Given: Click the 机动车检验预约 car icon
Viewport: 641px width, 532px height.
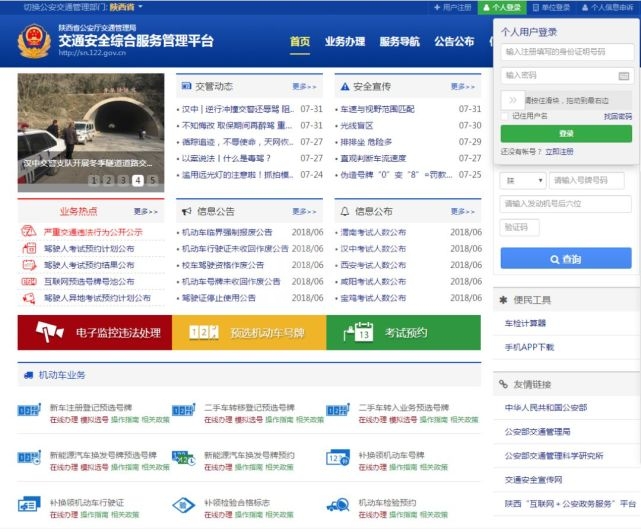Looking at the screenshot, I should [x=337, y=504].
